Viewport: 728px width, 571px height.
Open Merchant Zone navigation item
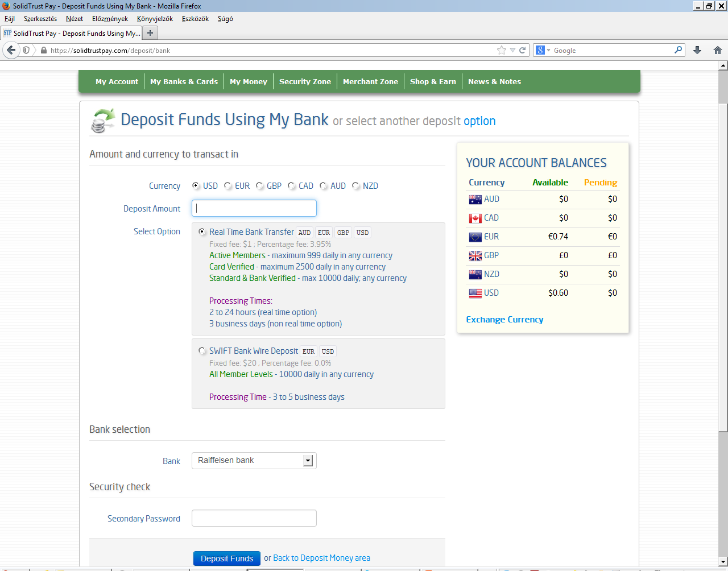point(370,81)
